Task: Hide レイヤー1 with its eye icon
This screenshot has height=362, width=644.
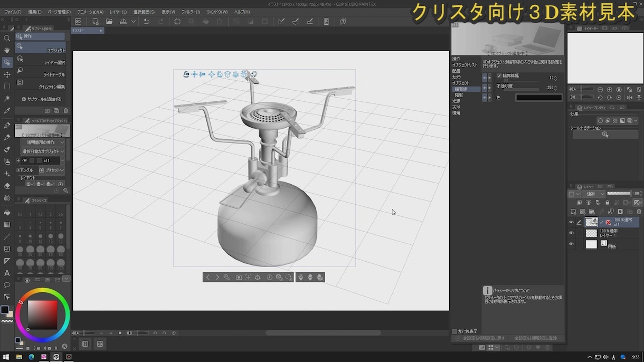Action: (571, 233)
